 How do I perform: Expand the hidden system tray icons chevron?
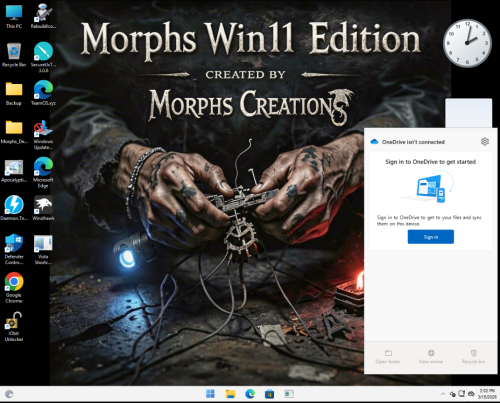pyautogui.click(x=443, y=394)
